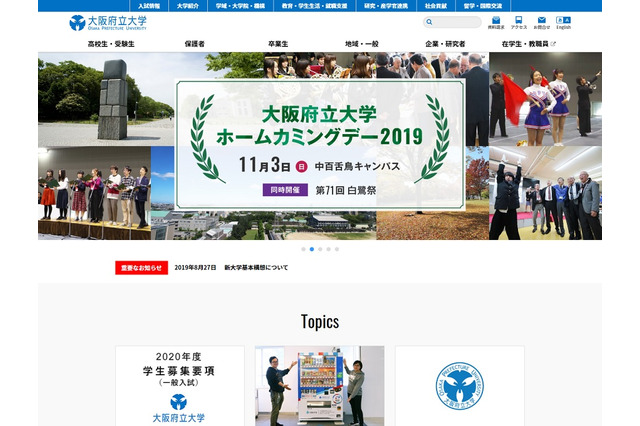Open 研究・産学官連携 menu item
The image size is (640, 426).
click(x=386, y=6)
